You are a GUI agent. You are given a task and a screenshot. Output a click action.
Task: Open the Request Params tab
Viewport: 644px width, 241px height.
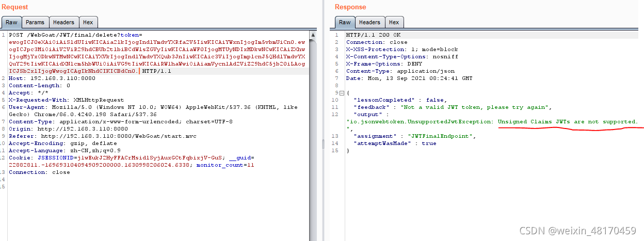coord(36,22)
